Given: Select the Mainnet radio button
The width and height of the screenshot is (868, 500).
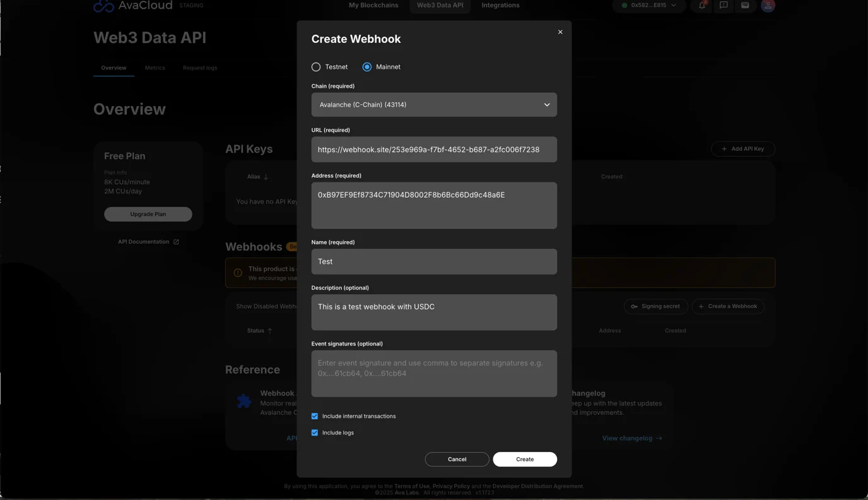Looking at the screenshot, I should pyautogui.click(x=367, y=67).
